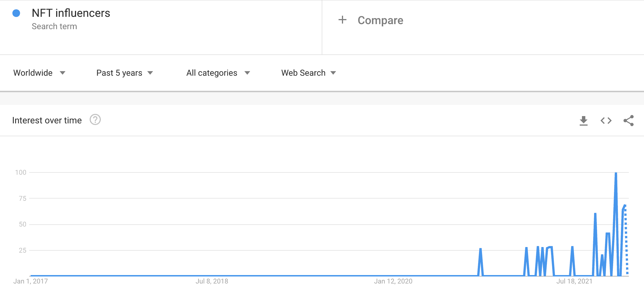Click the Jul 8, 2018 axis label
The width and height of the screenshot is (644, 286).
(x=212, y=281)
